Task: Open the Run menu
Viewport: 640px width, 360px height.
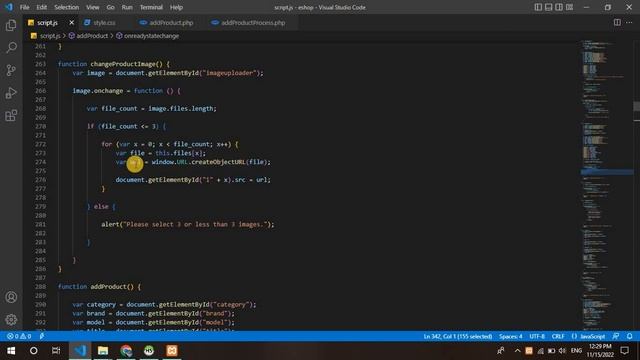Action: tap(127, 7)
